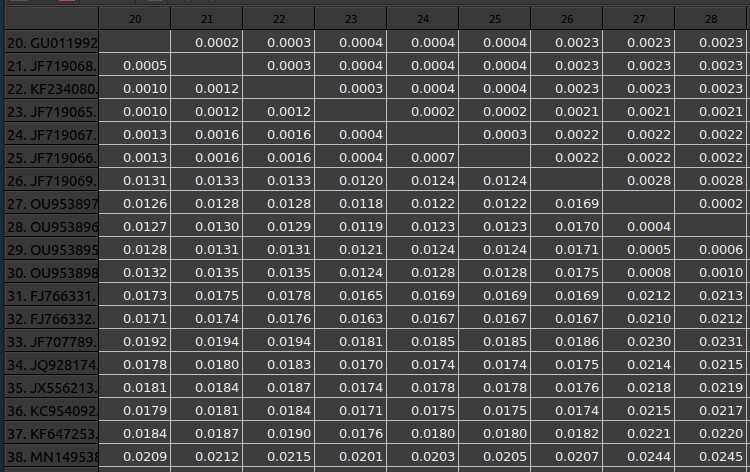This screenshot has height=472, width=750.
Task: Click 0.0002 in OU953897 row, column 28
Action: (x=711, y=203)
